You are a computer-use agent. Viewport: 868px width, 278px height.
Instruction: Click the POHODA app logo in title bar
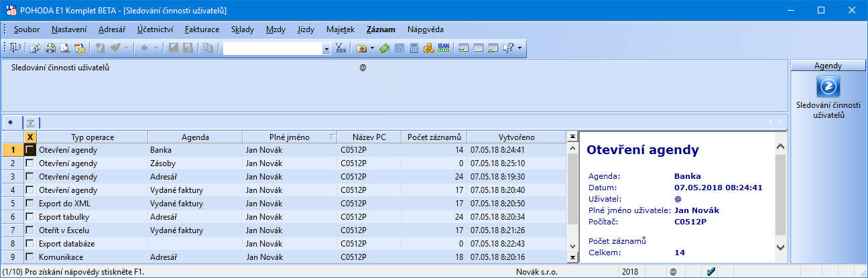pyautogui.click(x=9, y=10)
